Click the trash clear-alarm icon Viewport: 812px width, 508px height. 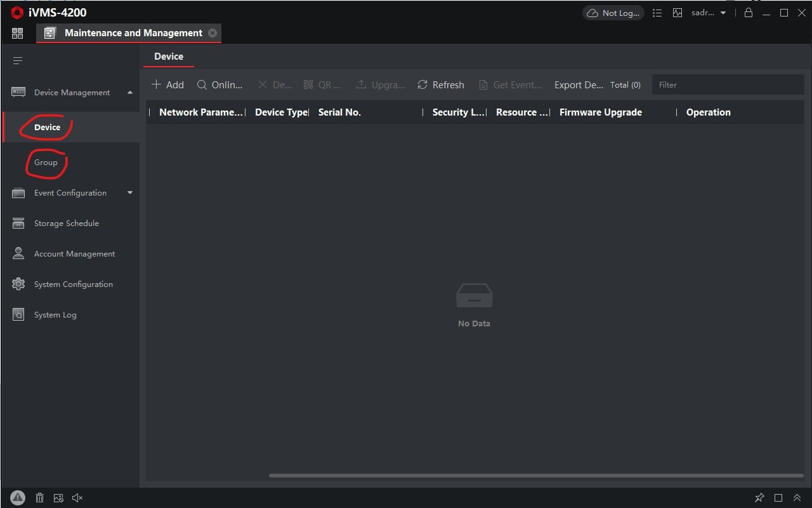tap(39, 498)
